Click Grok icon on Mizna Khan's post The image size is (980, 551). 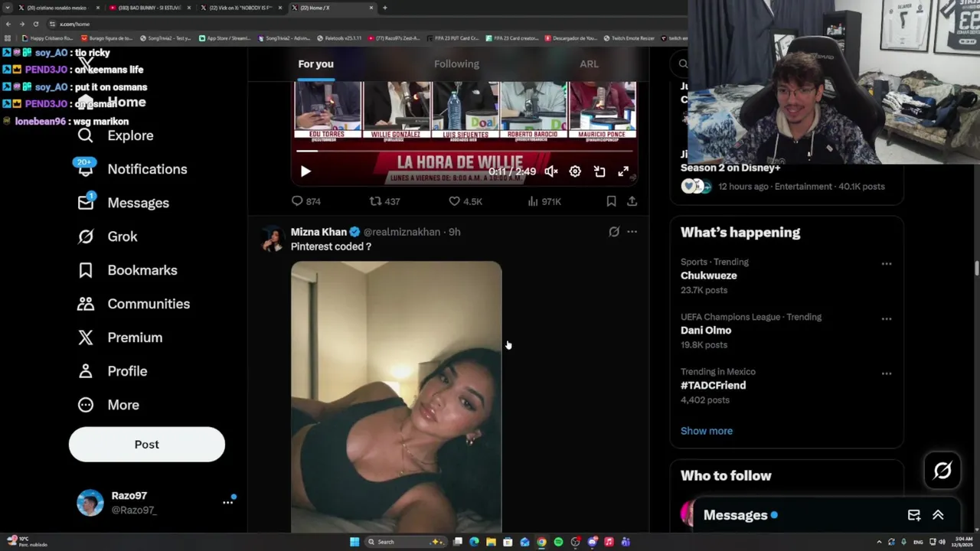click(x=614, y=231)
